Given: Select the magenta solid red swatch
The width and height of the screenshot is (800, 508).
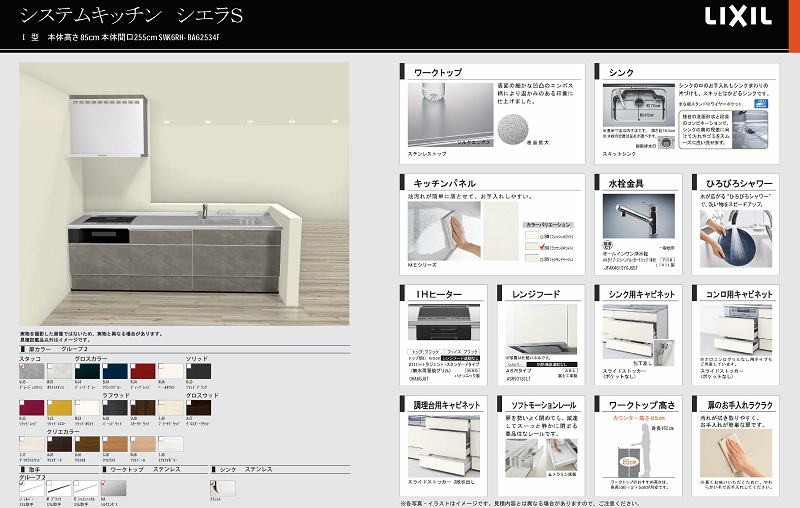Looking at the screenshot, I should coord(32,408).
